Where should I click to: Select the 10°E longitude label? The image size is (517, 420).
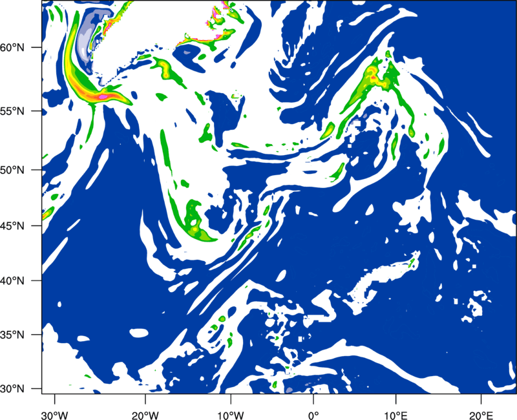coord(396,413)
